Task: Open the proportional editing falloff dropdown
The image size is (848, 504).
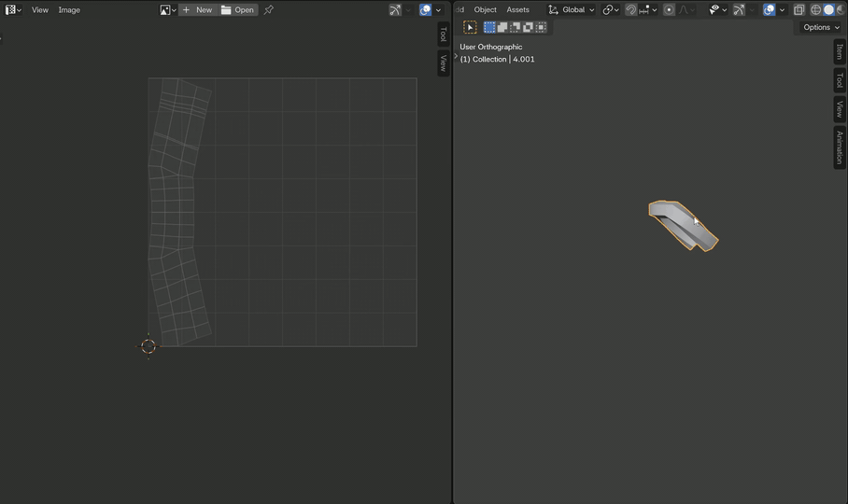Action: (x=686, y=9)
